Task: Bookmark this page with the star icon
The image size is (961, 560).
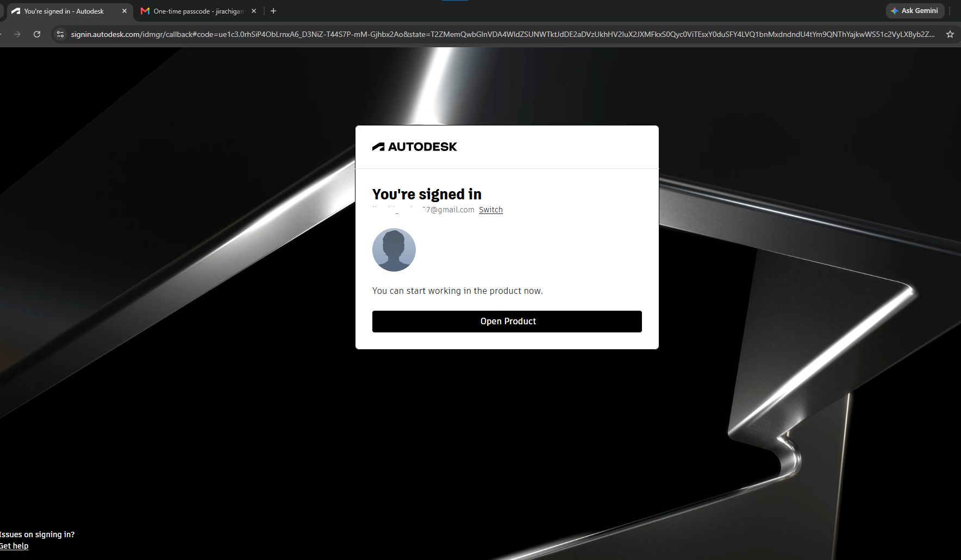Action: 950,34
